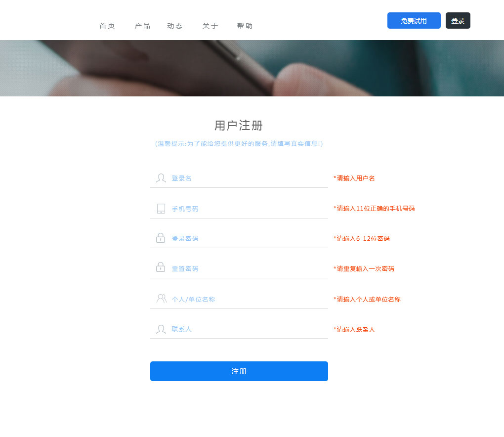Visit the 帮助 navigation link
This screenshot has width=504, height=437.
point(245,26)
